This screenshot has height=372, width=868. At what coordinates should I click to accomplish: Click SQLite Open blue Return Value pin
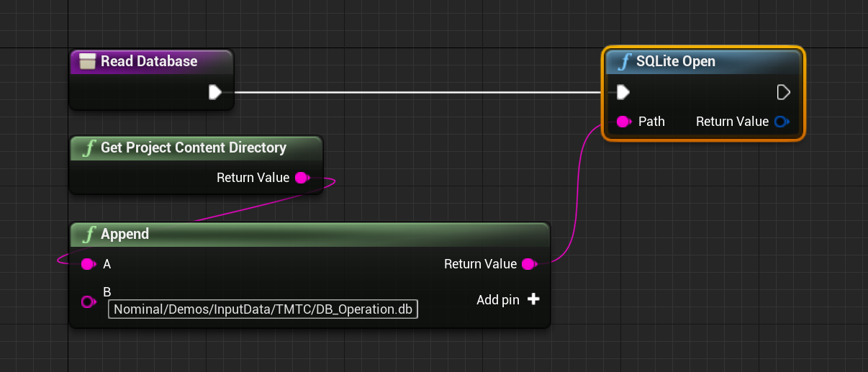(x=781, y=122)
